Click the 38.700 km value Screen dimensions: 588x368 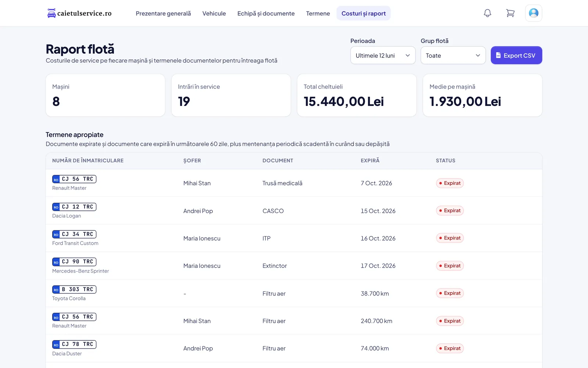[x=375, y=294]
